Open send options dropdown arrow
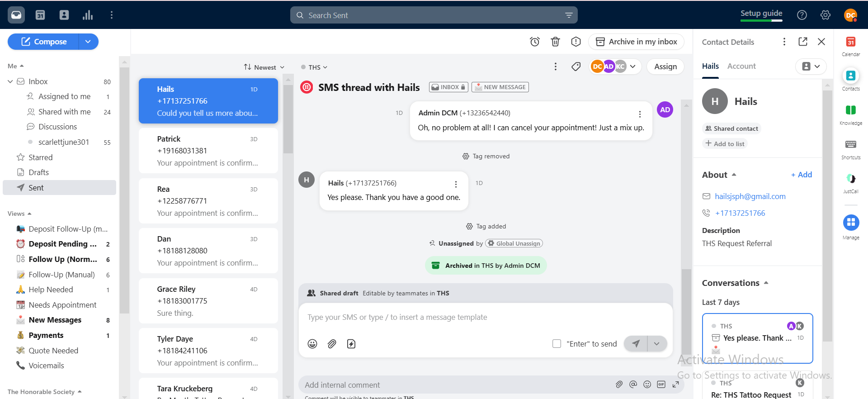This screenshot has width=868, height=399. coord(657,344)
